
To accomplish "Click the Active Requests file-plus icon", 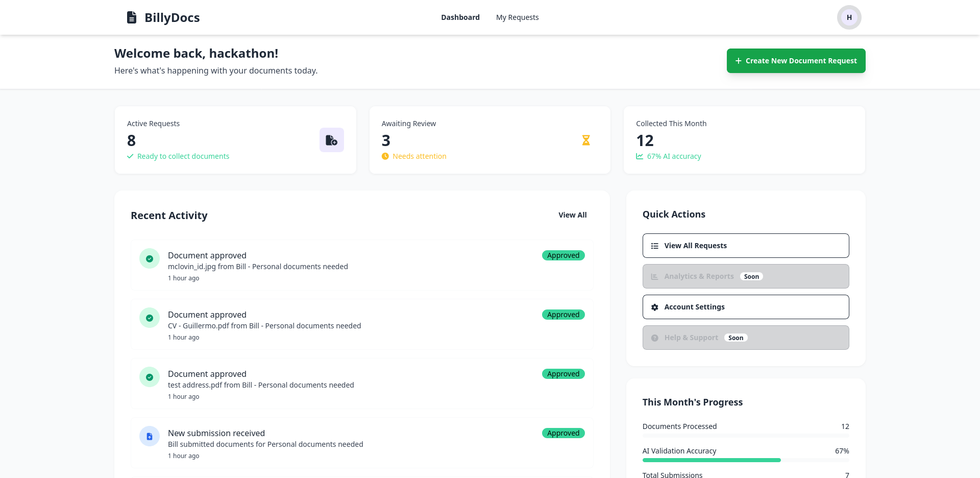I will coord(332,140).
